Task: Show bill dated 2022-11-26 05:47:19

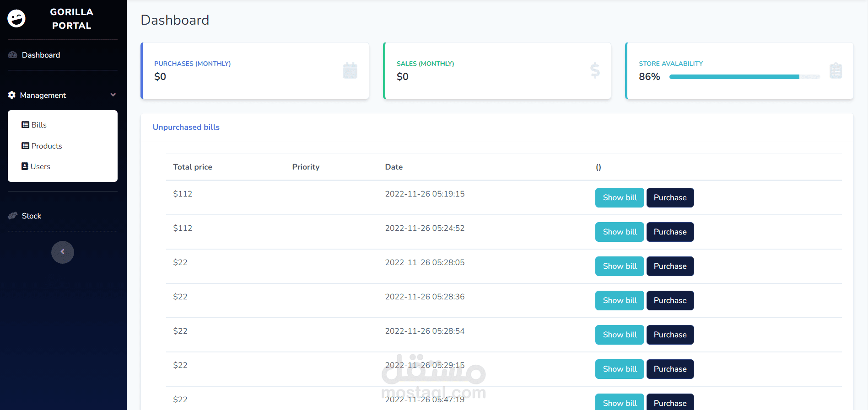Action: click(620, 402)
